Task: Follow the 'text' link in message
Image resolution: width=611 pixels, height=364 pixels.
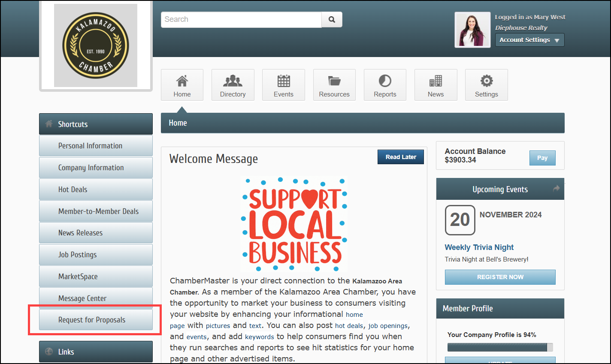Action: (255, 326)
